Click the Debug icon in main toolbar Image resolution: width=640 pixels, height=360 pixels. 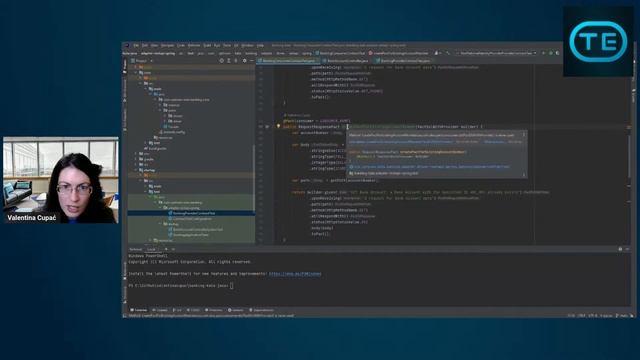[550, 53]
